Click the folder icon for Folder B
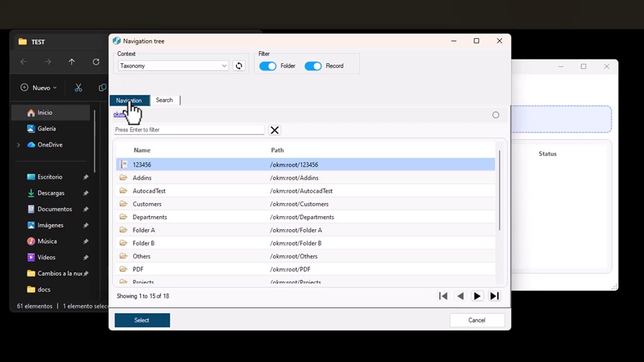This screenshot has width=644, height=362. 123,243
